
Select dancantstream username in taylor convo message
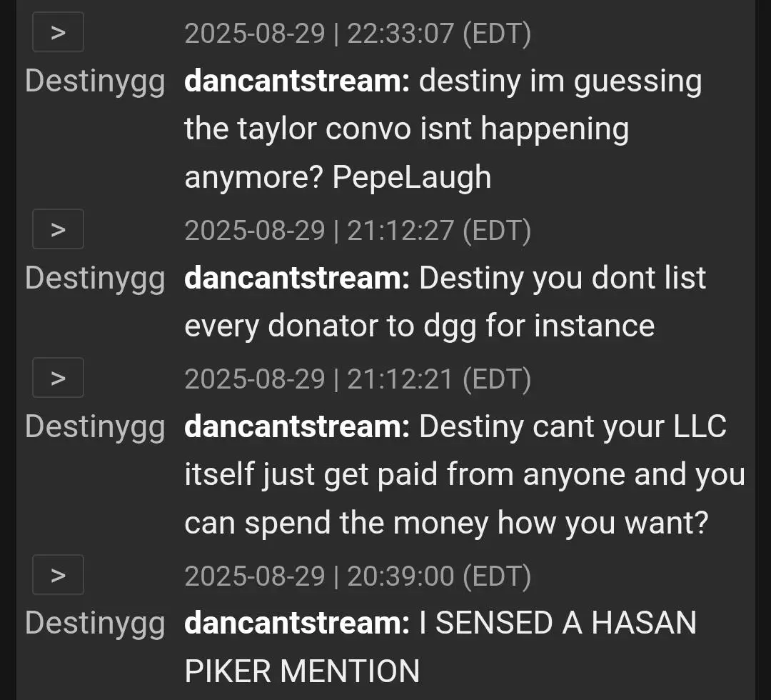pyautogui.click(x=297, y=80)
